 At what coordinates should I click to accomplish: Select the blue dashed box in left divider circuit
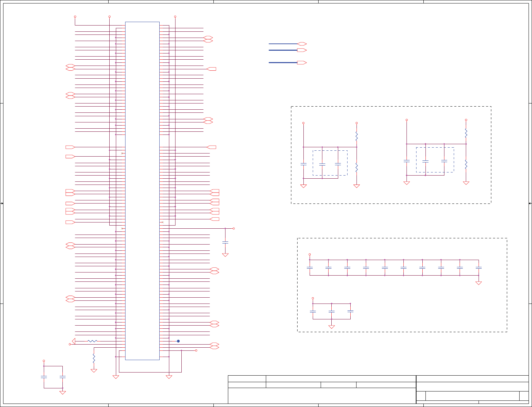[x=330, y=163]
